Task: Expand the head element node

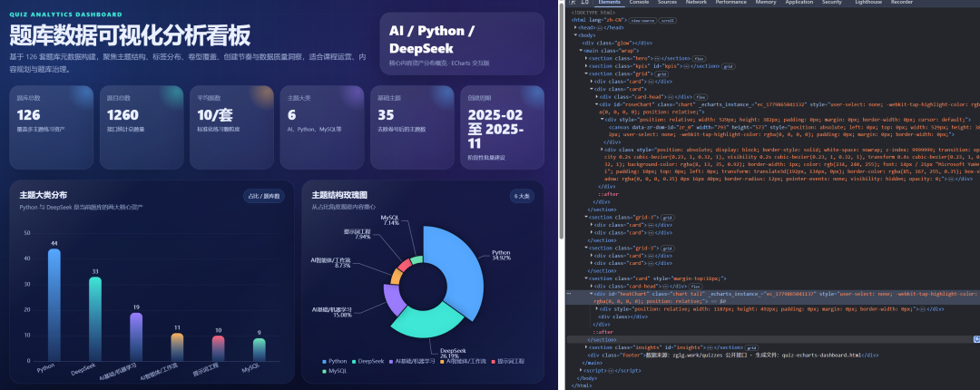Action: click(575, 27)
